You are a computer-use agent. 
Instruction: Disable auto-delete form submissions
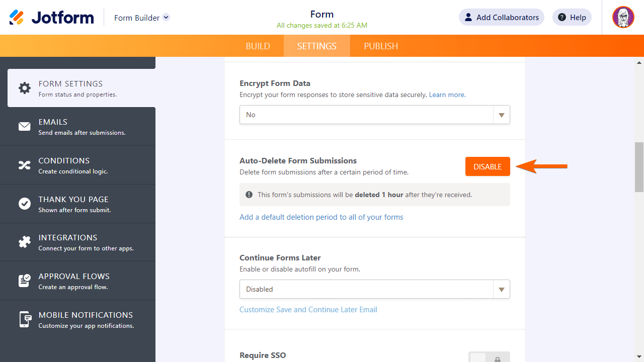[x=487, y=167]
